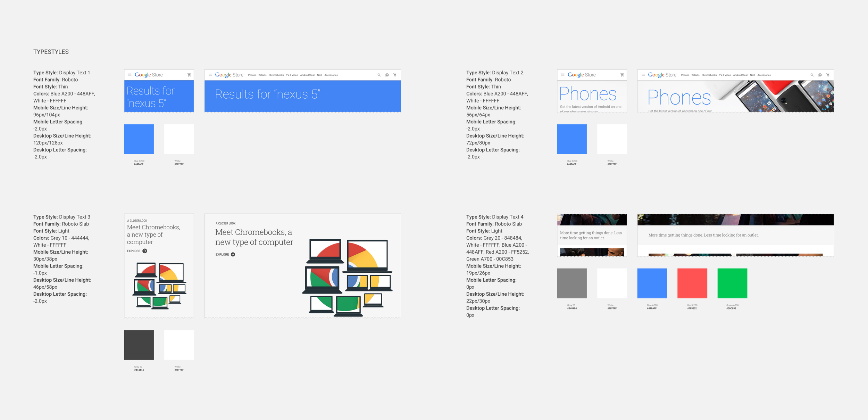Click search icon in desktop "Results for nexus 5" header

click(x=379, y=75)
